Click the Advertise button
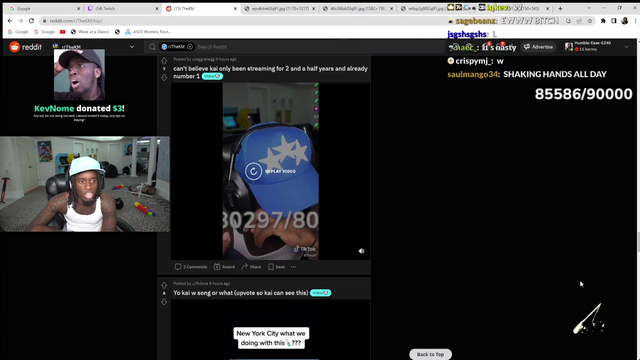This screenshot has width=640, height=360. [x=538, y=47]
